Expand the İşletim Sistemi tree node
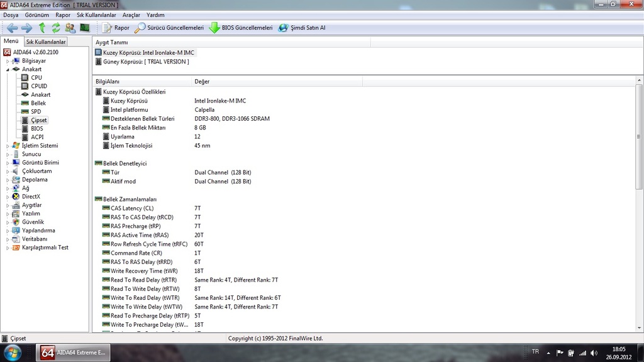Viewport: 644px width, 362px height. [x=8, y=146]
